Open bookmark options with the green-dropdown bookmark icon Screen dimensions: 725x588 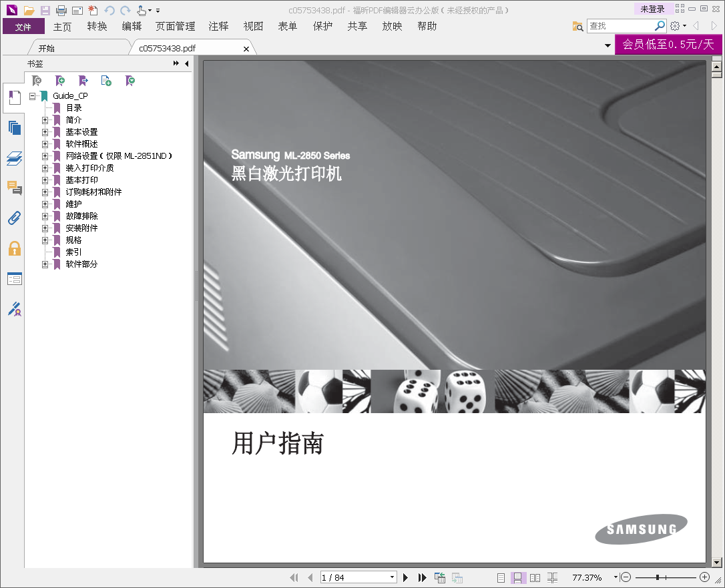click(x=130, y=81)
